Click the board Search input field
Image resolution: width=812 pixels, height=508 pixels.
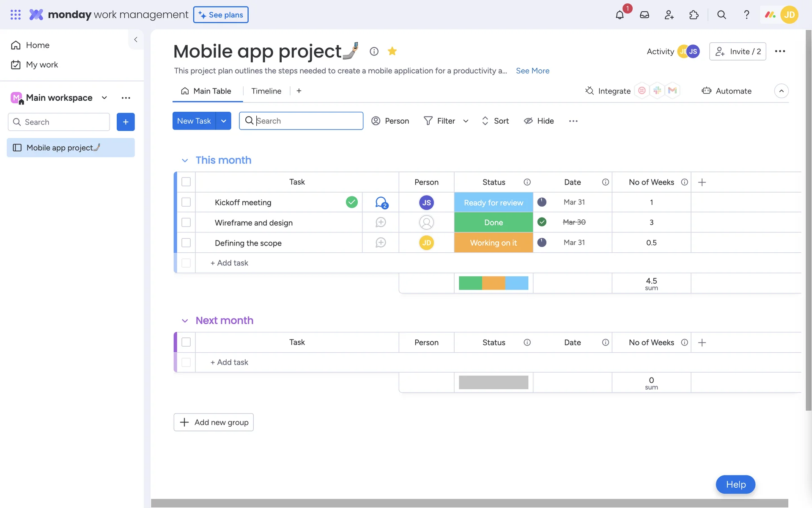(307, 121)
